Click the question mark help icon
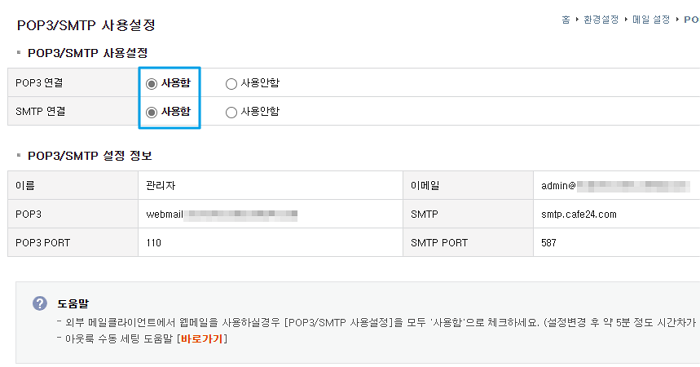Screen dimensions: 700x367 [40, 304]
